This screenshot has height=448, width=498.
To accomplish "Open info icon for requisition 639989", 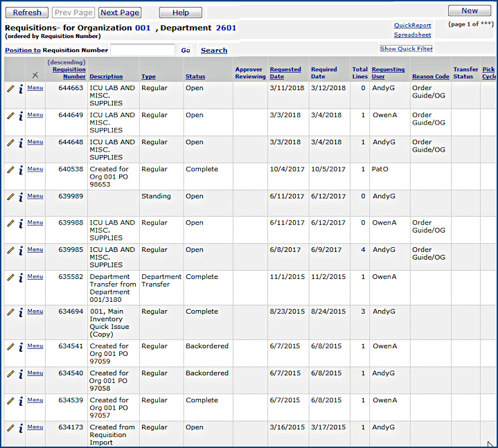I will coord(21,197).
